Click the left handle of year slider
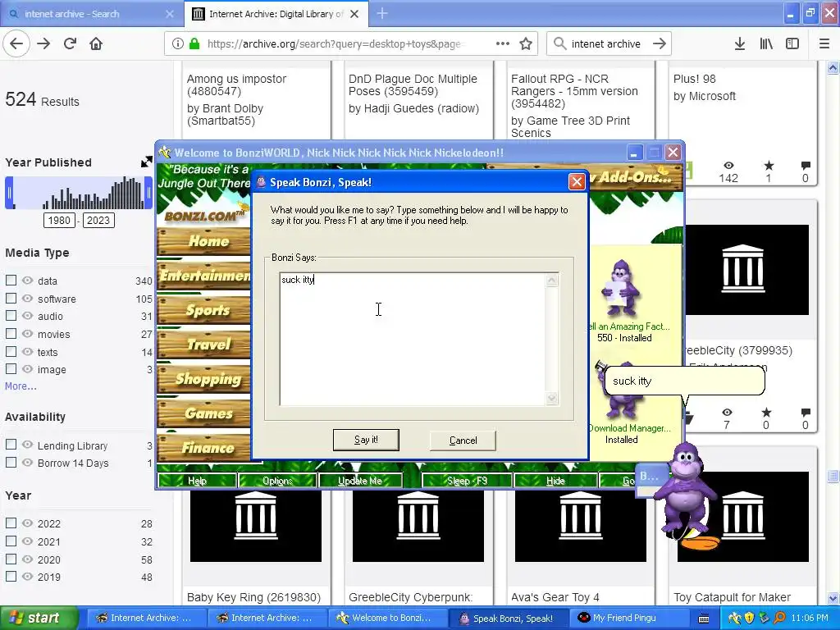This screenshot has height=630, width=840. coord(9,193)
